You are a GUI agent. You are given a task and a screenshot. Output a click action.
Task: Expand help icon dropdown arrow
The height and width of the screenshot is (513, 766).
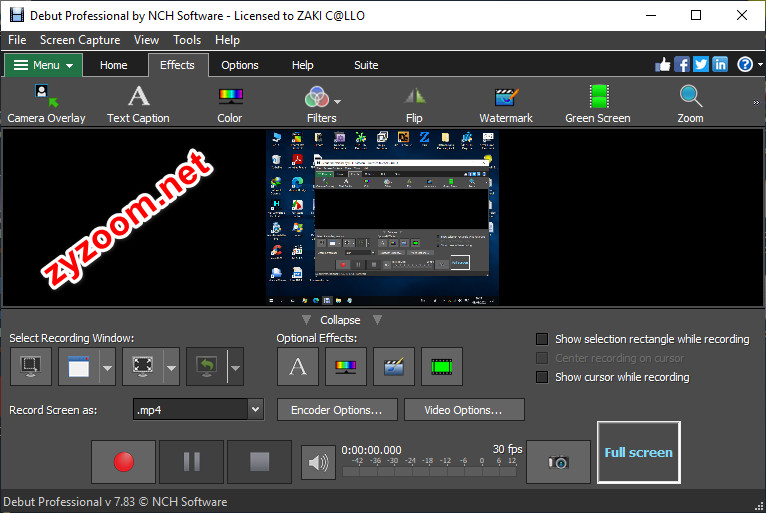pos(760,64)
